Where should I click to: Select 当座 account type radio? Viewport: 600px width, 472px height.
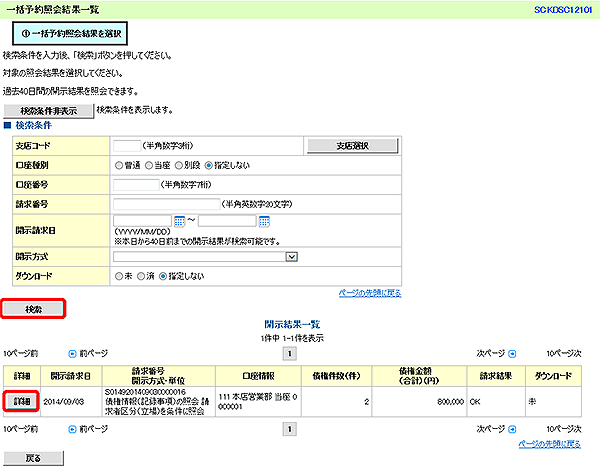pyautogui.click(x=149, y=165)
